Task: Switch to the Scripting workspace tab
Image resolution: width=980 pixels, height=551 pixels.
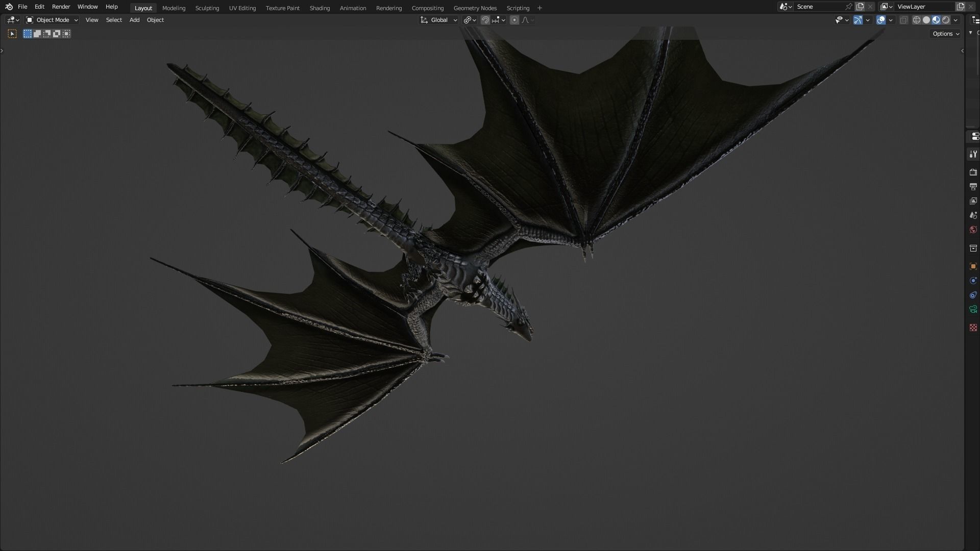Action: 518,8
